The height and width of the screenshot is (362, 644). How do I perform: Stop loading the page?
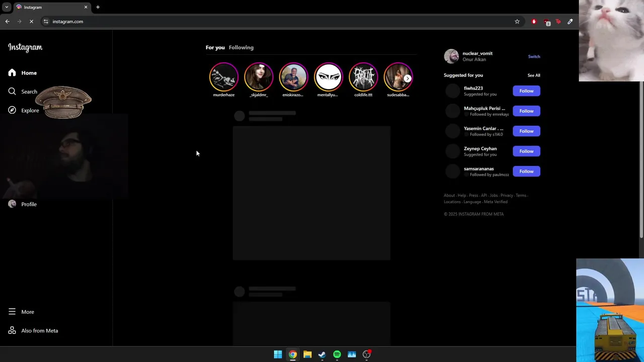[x=31, y=22]
